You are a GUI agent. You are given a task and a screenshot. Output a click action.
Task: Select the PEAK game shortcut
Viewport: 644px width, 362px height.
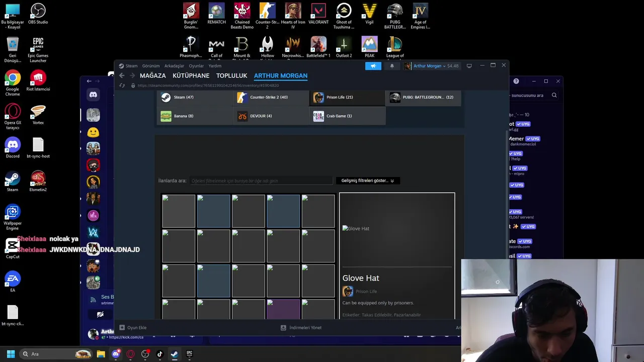(369, 47)
